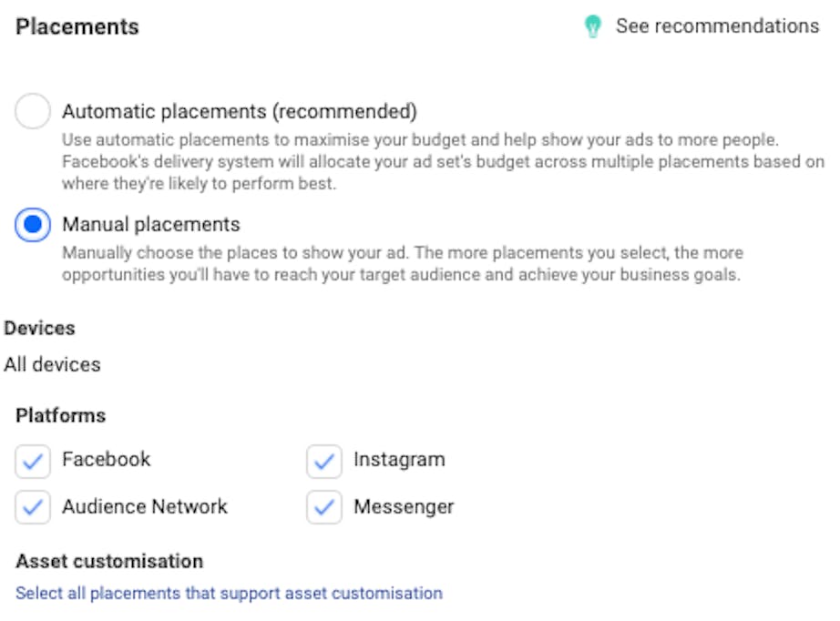Click the Audience Network label text
The width and height of the screenshot is (840, 621).
(x=145, y=506)
